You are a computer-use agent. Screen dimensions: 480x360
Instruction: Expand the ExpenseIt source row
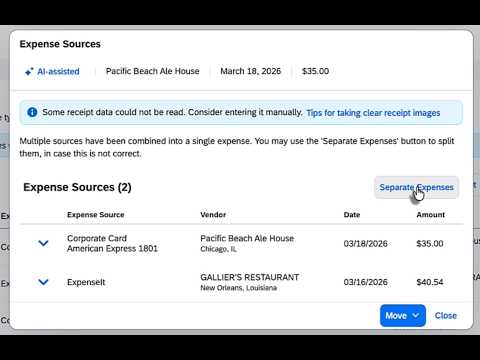[43, 282]
